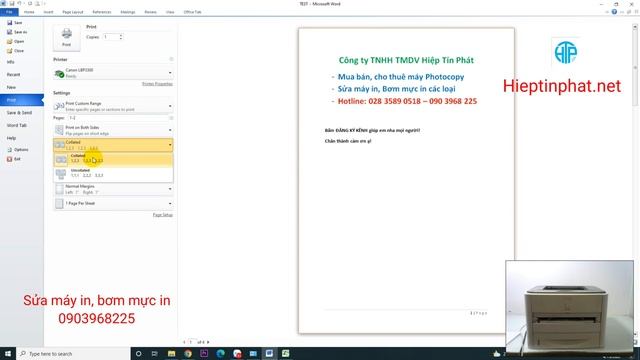
Task: Switch to the View ribbon tab
Action: pos(170,12)
